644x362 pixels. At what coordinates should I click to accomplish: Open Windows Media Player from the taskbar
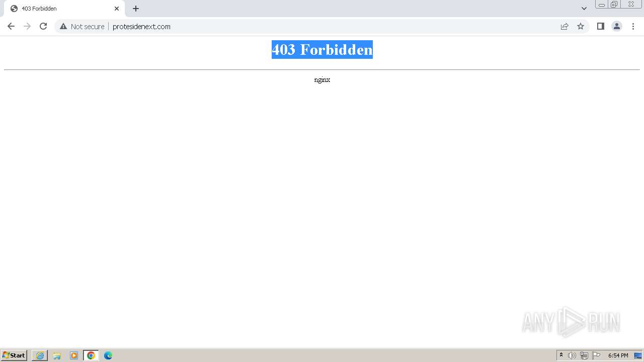click(74, 355)
